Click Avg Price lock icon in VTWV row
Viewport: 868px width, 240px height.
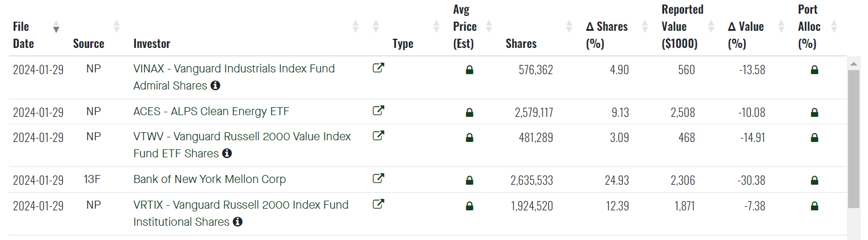[x=469, y=137]
